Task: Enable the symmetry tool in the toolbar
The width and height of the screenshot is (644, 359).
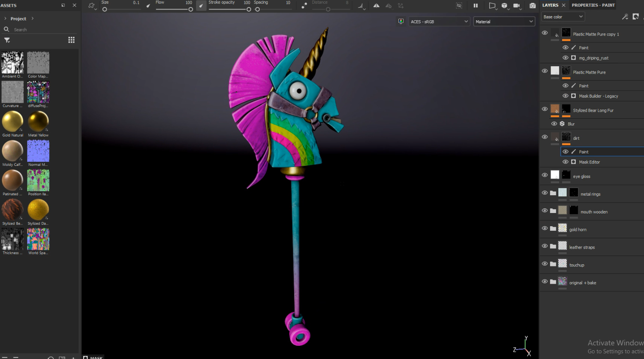Action: [x=376, y=5]
